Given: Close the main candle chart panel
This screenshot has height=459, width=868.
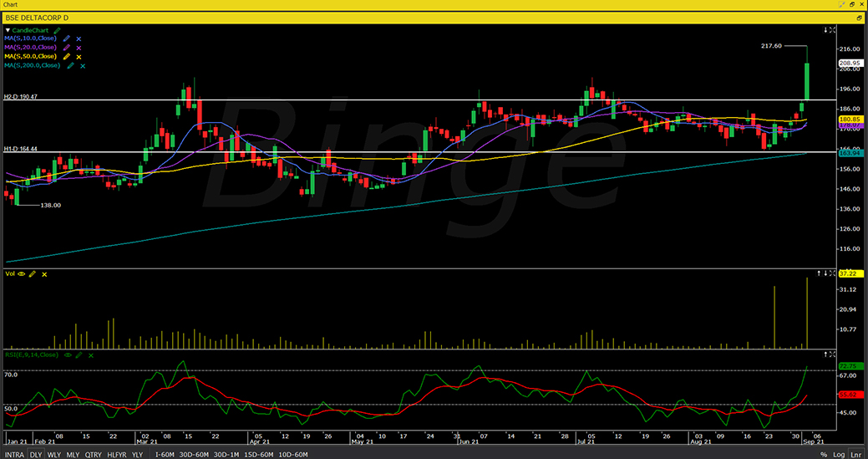Looking at the screenshot, I should (832, 30).
